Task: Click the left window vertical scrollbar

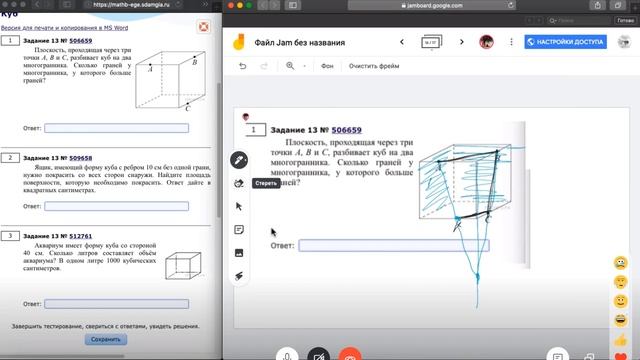Action: [219, 150]
